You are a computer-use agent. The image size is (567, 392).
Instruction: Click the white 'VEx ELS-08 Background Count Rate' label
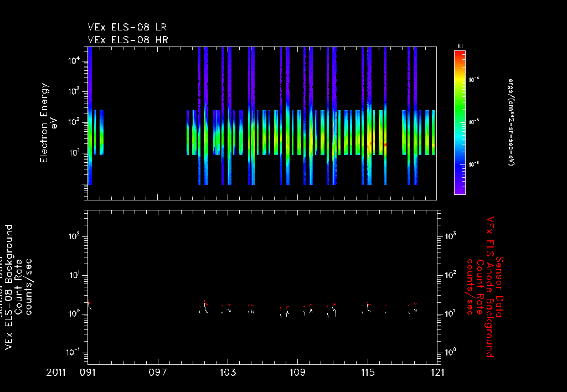tap(19, 287)
